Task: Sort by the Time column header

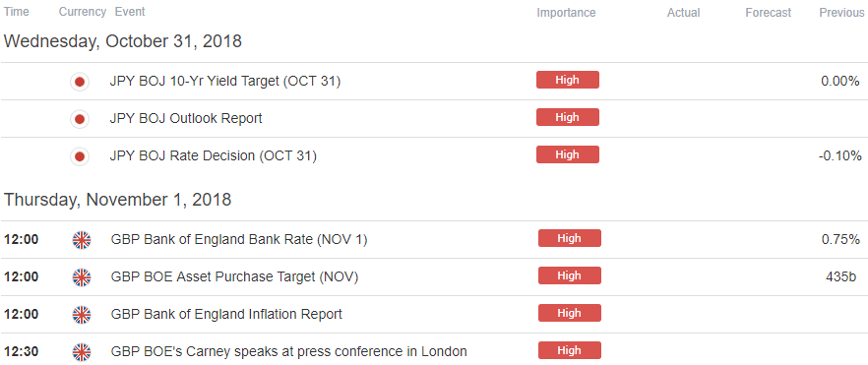Action: click(17, 12)
